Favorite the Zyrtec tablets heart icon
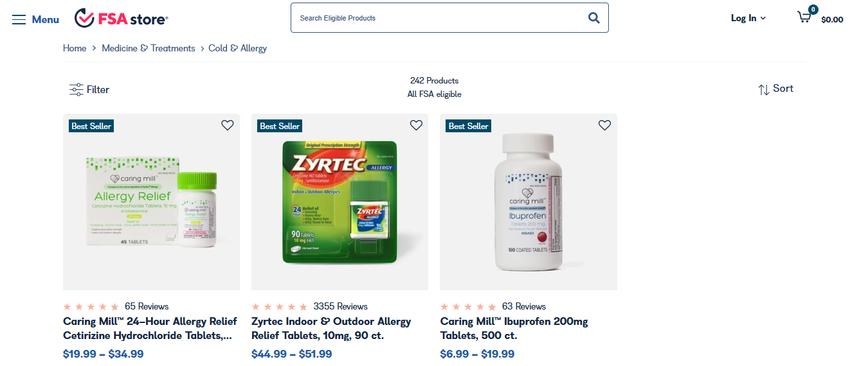The image size is (868, 366). 416,125
